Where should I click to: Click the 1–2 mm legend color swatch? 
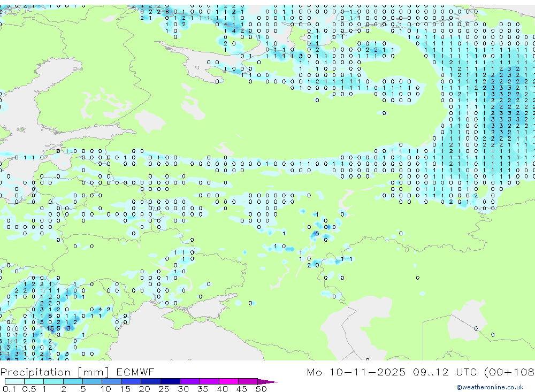pos(53,381)
